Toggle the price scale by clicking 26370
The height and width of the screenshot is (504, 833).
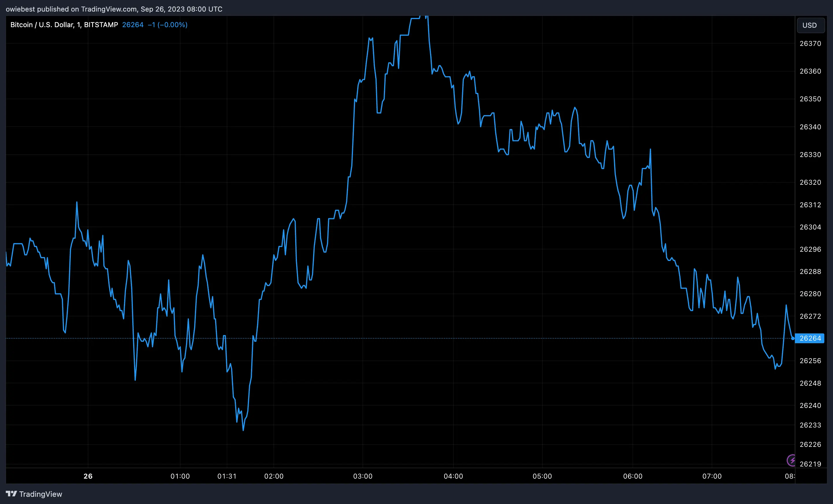810,44
